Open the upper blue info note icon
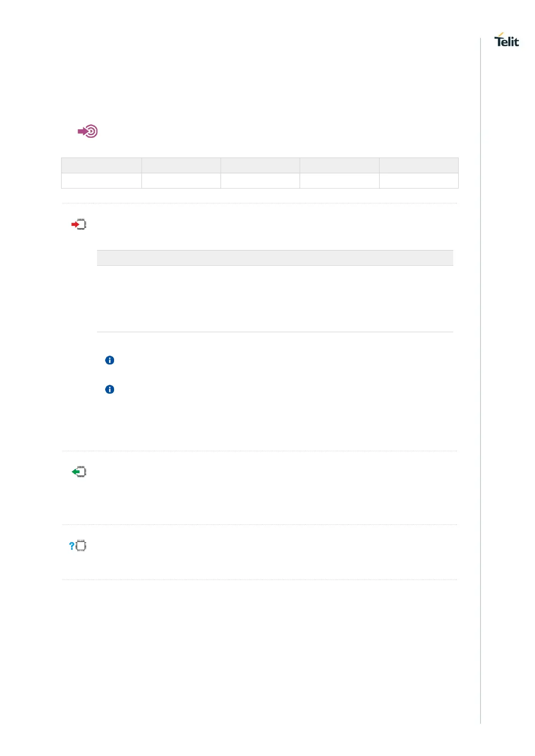The image size is (535, 756). click(x=110, y=360)
